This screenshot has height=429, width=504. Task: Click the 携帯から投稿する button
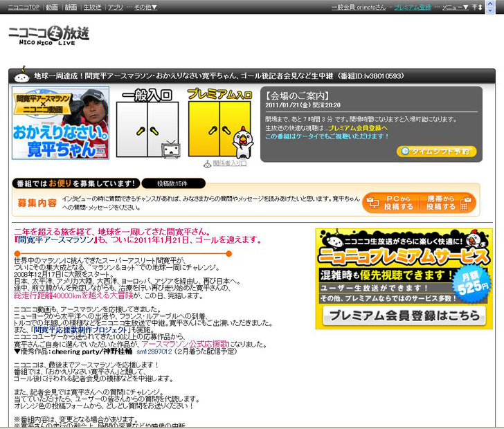448,203
